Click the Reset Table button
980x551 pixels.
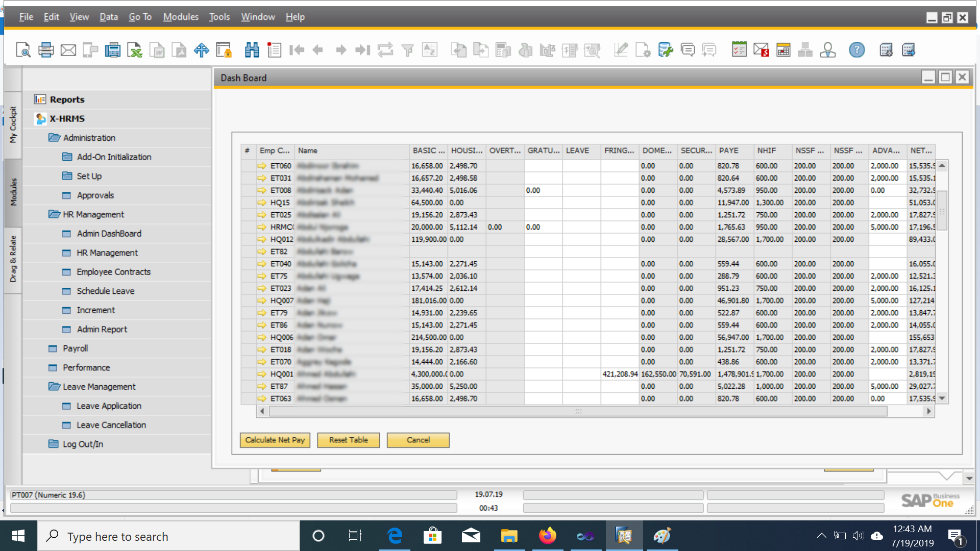coord(348,440)
